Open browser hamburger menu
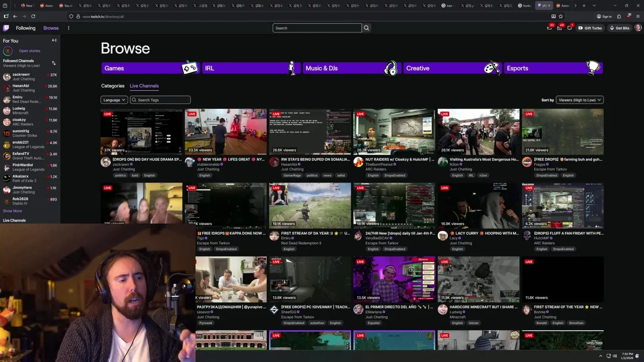Screen dimensions: 644x362 click(x=638, y=16)
